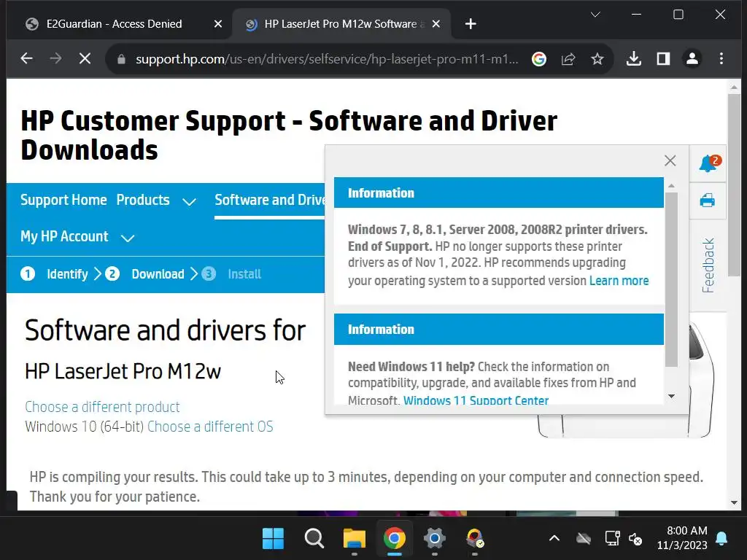Click the second Information header
747x560 pixels.
[498, 329]
